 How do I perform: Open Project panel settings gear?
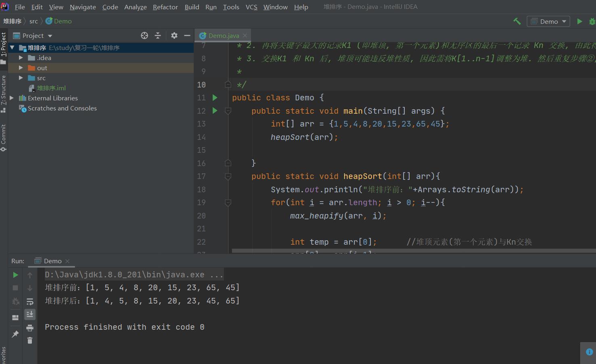click(x=174, y=35)
